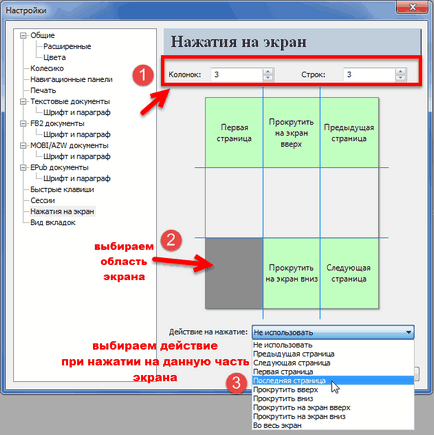Select Расширенные in settings tree
Viewport: 434px width, 435px height.
tap(67, 46)
